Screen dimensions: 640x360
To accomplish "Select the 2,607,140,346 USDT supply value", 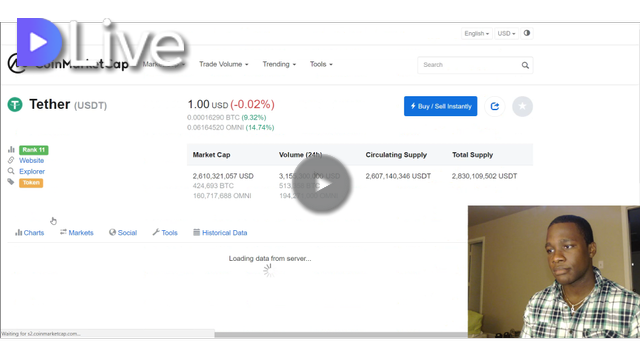I will [398, 176].
